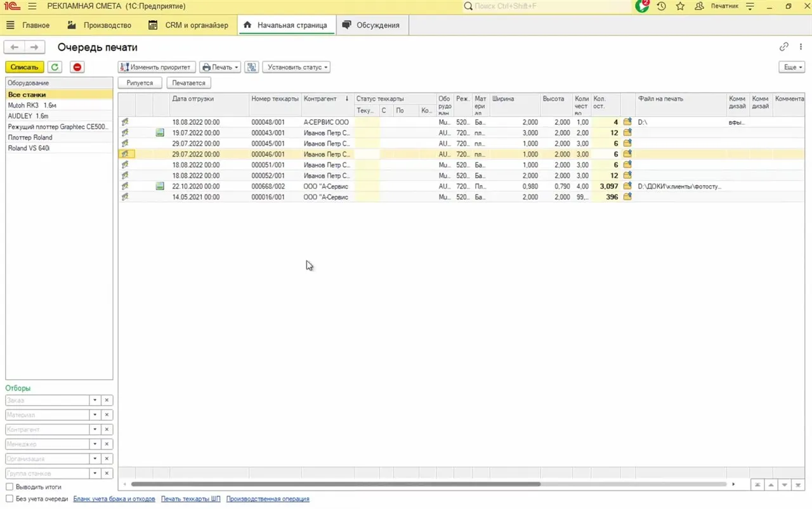Click the user icon next to Печатник
Image resolution: width=812 pixels, height=509 pixels.
[x=699, y=6]
